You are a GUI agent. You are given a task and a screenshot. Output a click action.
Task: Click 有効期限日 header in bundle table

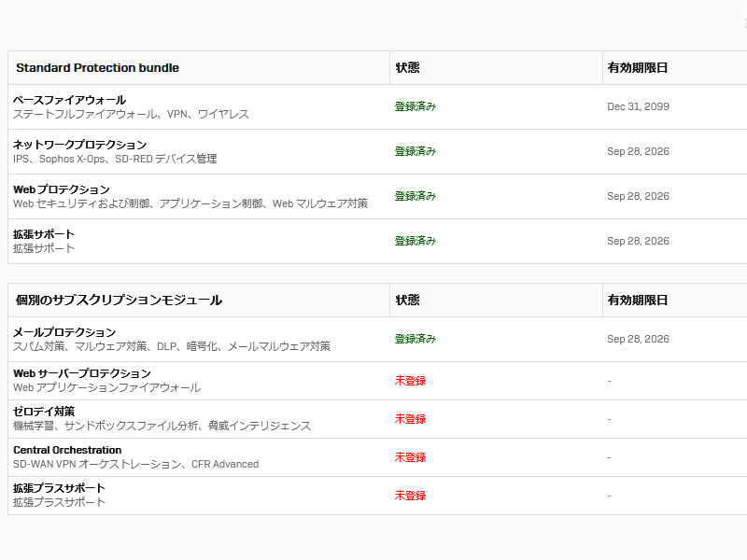[x=638, y=67]
